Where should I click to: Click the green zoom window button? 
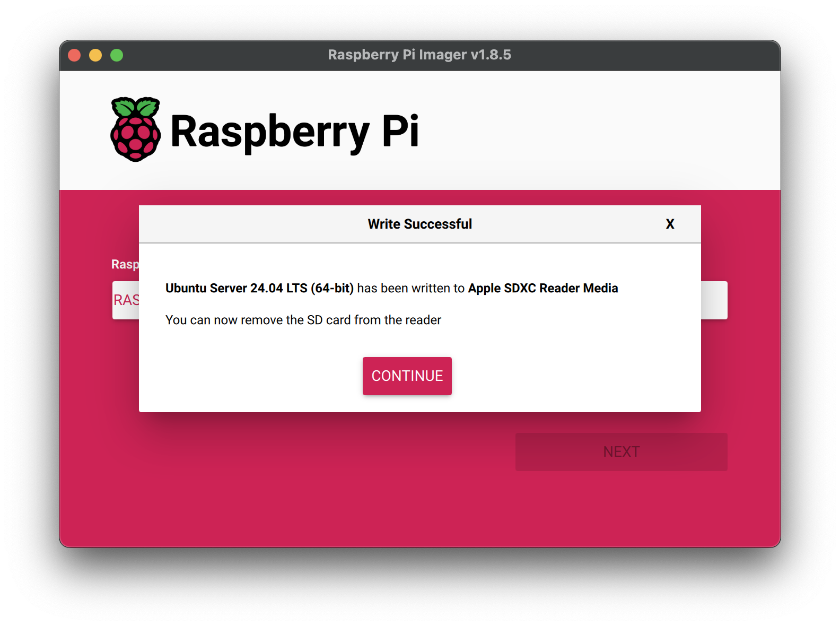[117, 55]
